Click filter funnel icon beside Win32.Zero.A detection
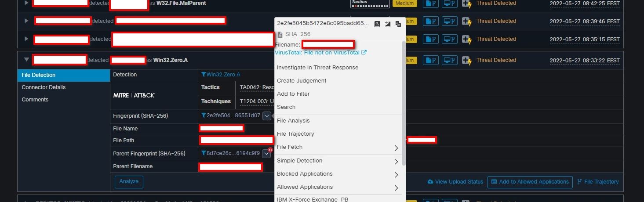This screenshot has width=644, height=202. [204, 75]
